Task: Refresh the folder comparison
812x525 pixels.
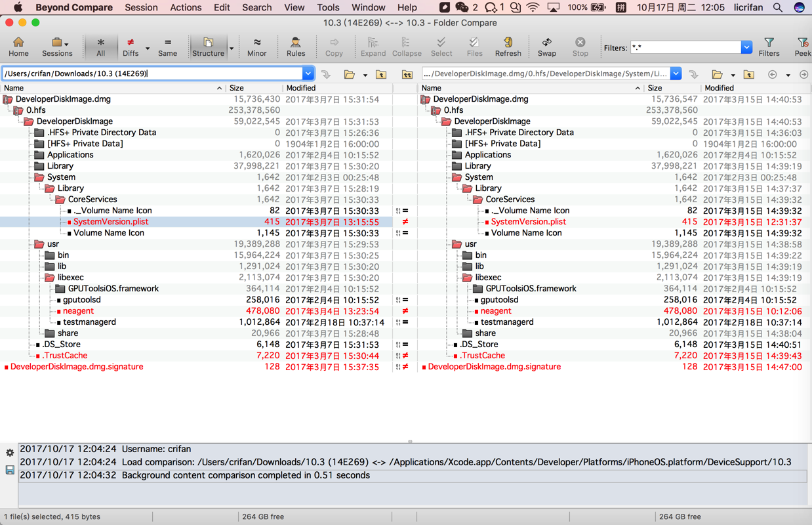Action: (x=508, y=47)
